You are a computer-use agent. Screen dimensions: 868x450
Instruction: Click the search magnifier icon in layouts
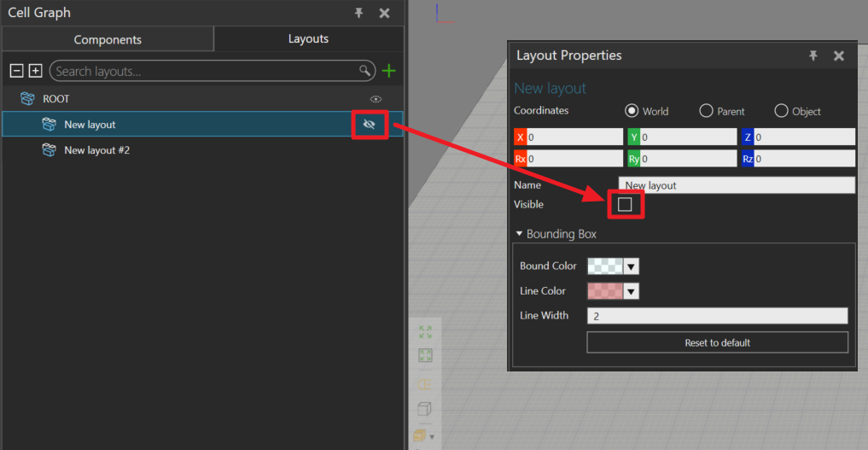pos(365,71)
